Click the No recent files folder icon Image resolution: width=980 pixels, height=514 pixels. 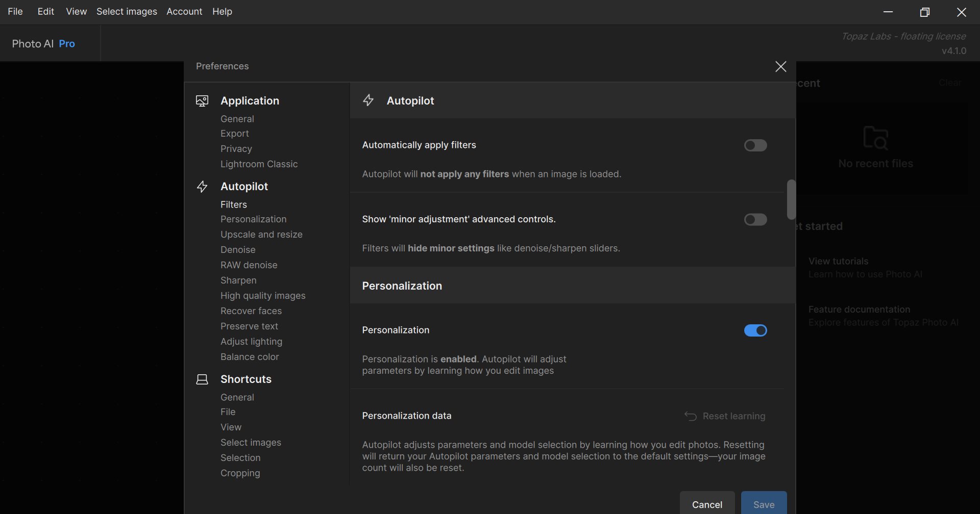(x=875, y=138)
